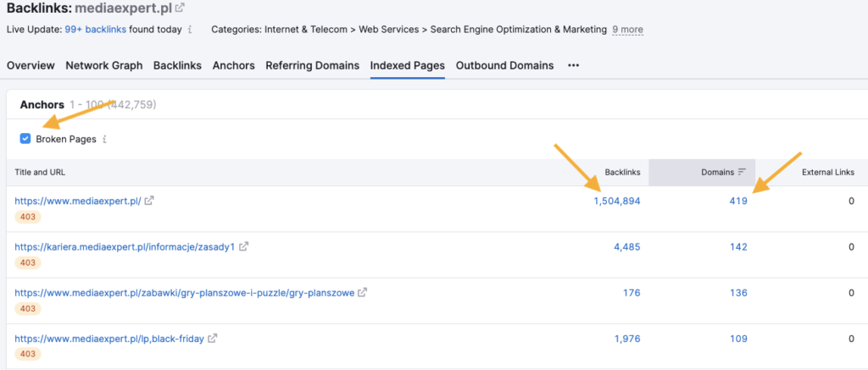Click 403 badge under zasady1 URL
Screen dimensions: 868x370
click(x=28, y=262)
